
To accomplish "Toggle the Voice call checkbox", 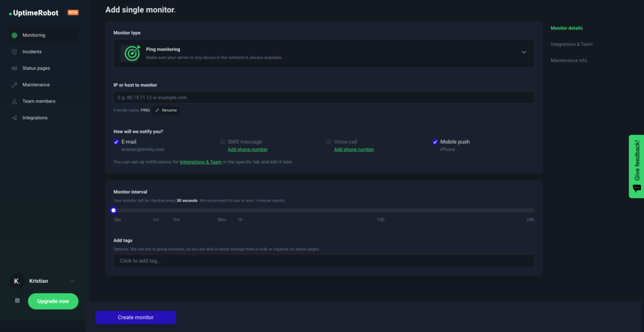I will 329,142.
